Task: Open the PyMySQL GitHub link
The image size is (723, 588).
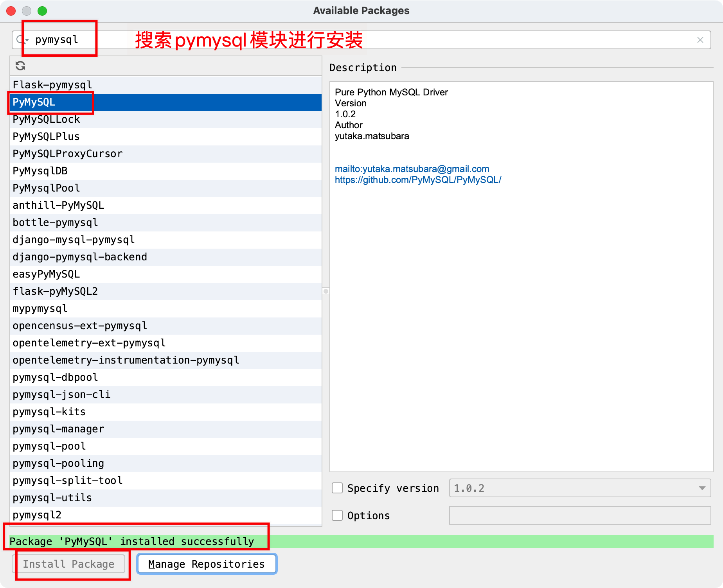Action: click(x=418, y=180)
